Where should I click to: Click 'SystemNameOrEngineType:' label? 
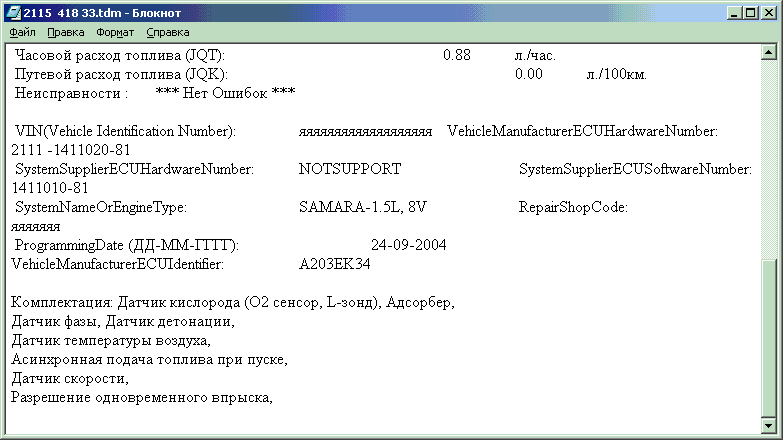101,207
